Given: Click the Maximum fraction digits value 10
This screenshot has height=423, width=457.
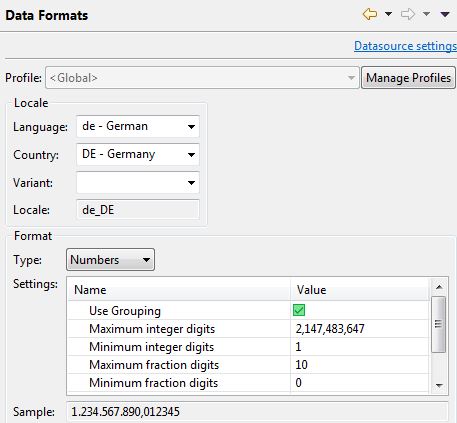Looking at the screenshot, I should [301, 365].
